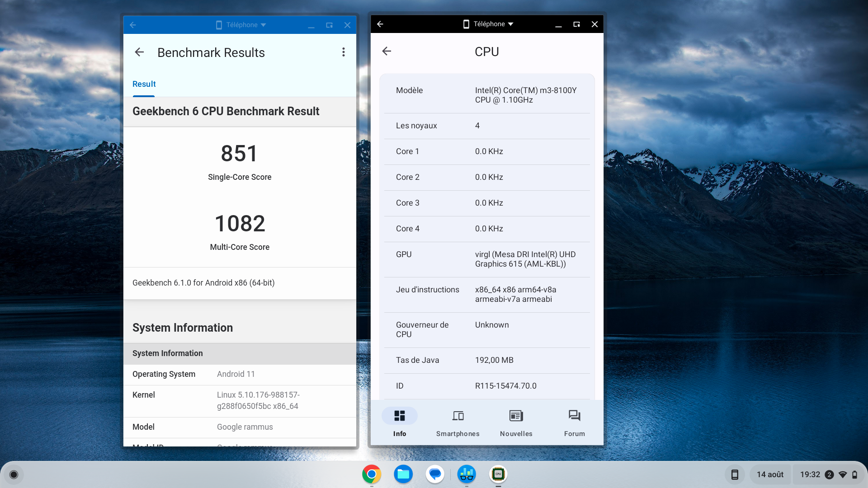Open Files app from the shelf

pyautogui.click(x=403, y=474)
